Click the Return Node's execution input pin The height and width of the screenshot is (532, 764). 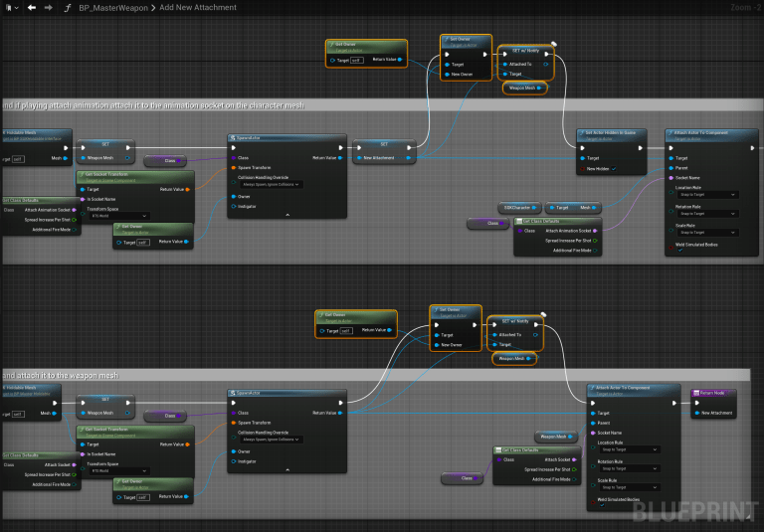[x=697, y=402]
